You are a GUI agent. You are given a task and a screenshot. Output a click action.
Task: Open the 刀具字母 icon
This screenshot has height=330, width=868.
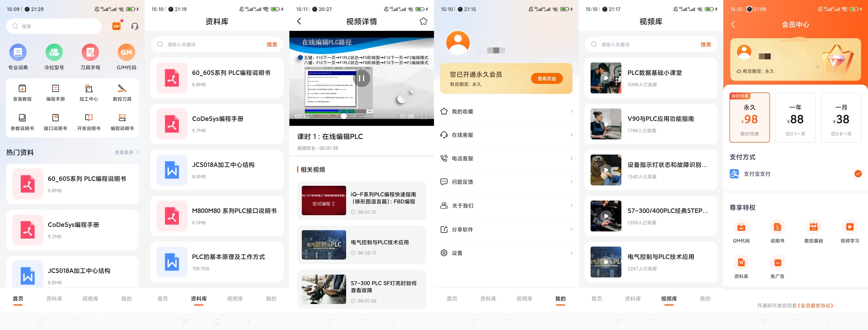(90, 52)
